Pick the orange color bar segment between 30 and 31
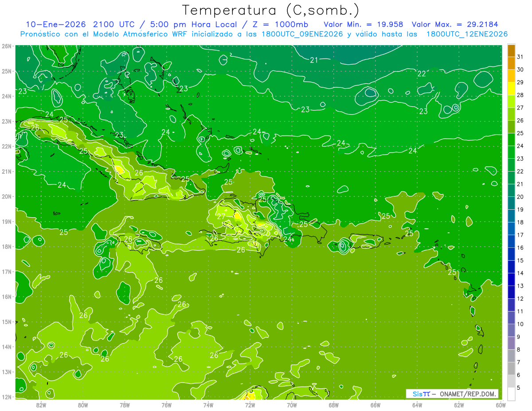 [511, 63]
